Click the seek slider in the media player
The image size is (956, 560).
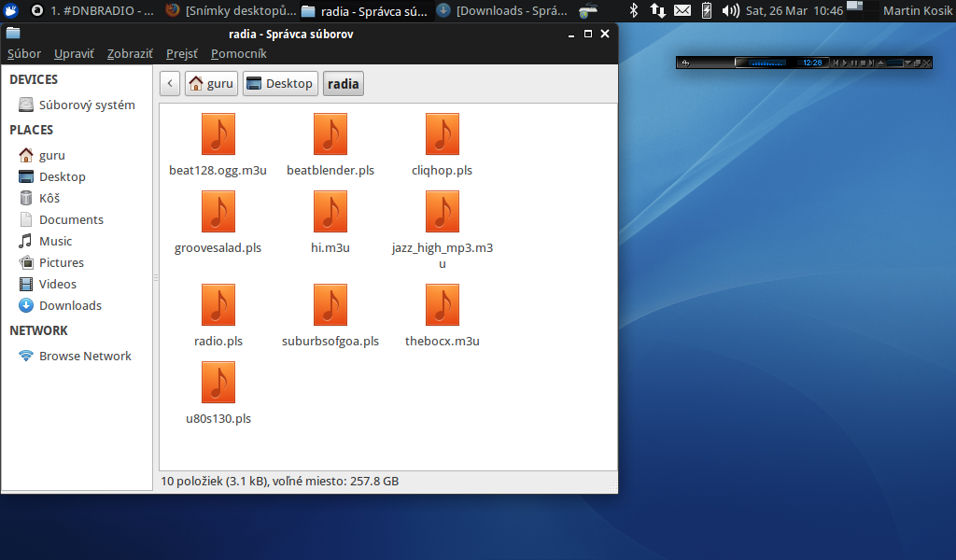(895, 63)
